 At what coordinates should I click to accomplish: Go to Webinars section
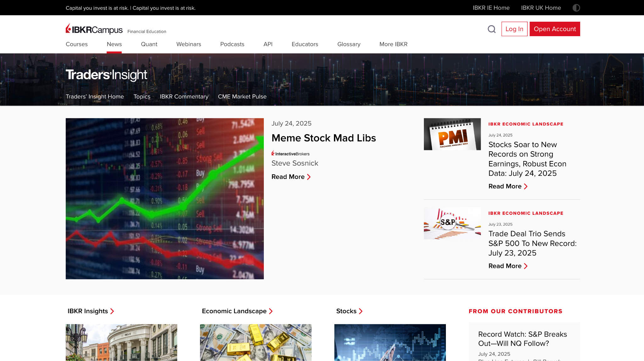coord(189,44)
